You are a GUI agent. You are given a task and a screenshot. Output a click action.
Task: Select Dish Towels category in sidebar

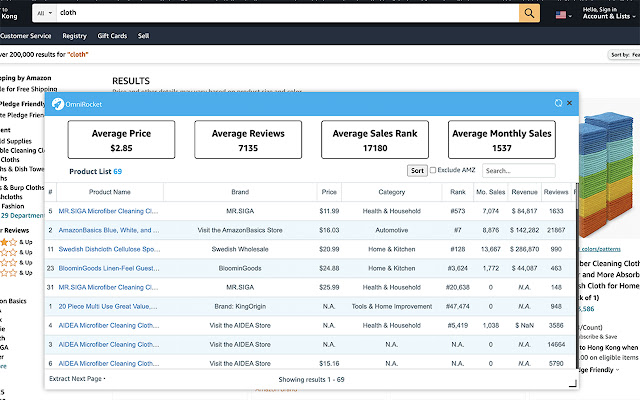[22, 169]
